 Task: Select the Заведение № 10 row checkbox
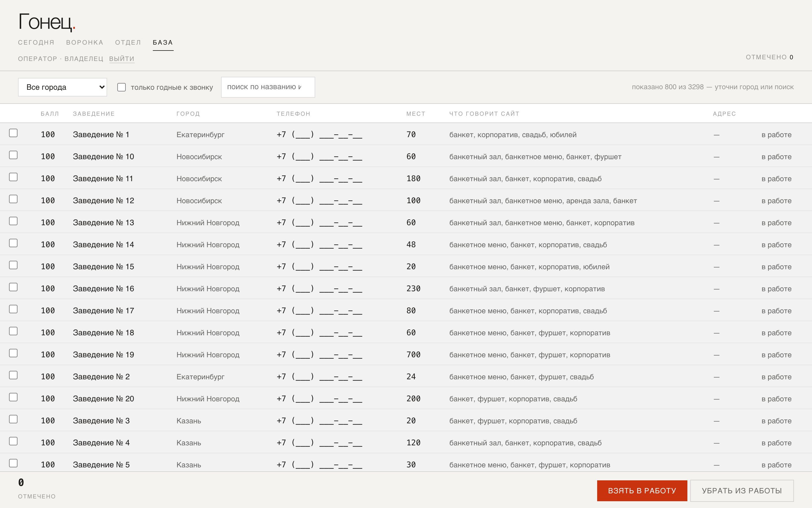tap(13, 155)
